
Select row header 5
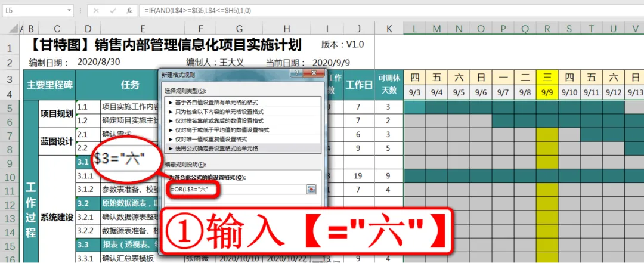coord(11,108)
